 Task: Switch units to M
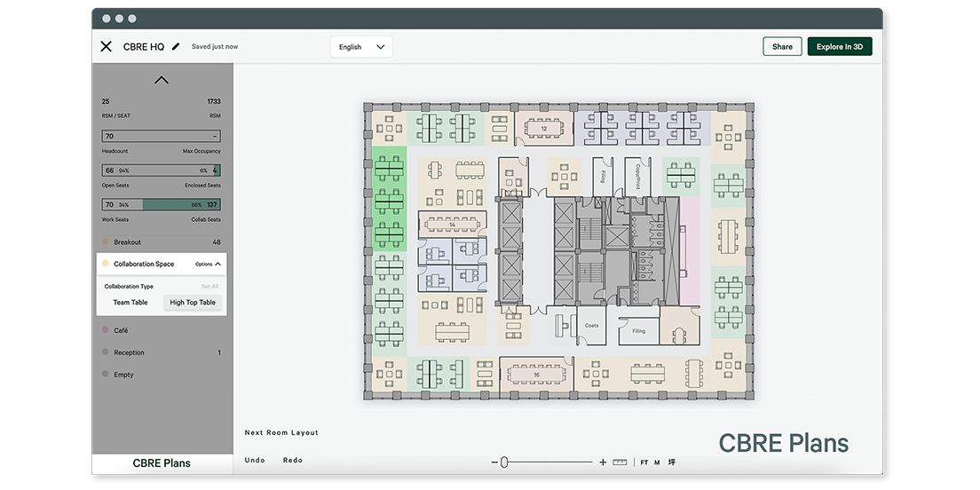(x=657, y=462)
